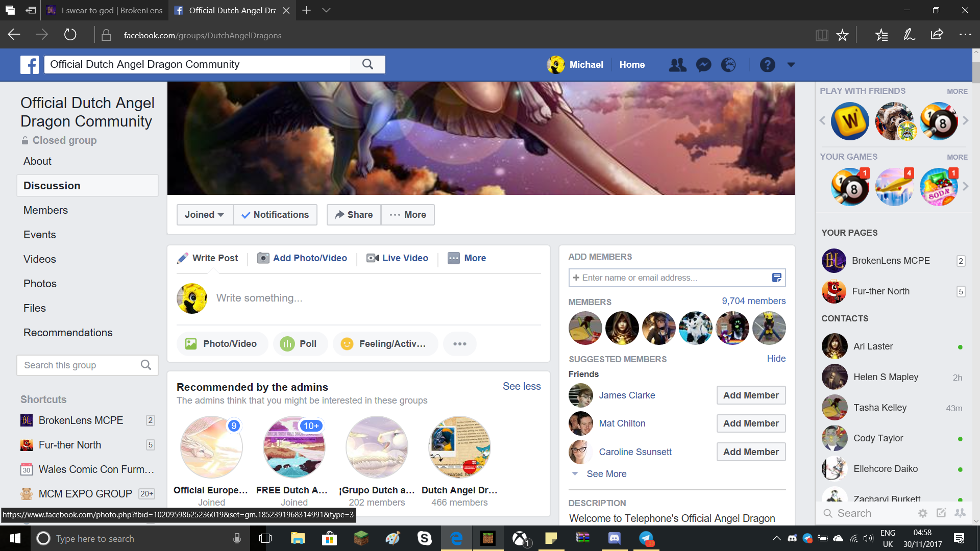Screen dimensions: 980x551
Task: Switch to the Live Video tab
Action: pyautogui.click(x=398, y=258)
